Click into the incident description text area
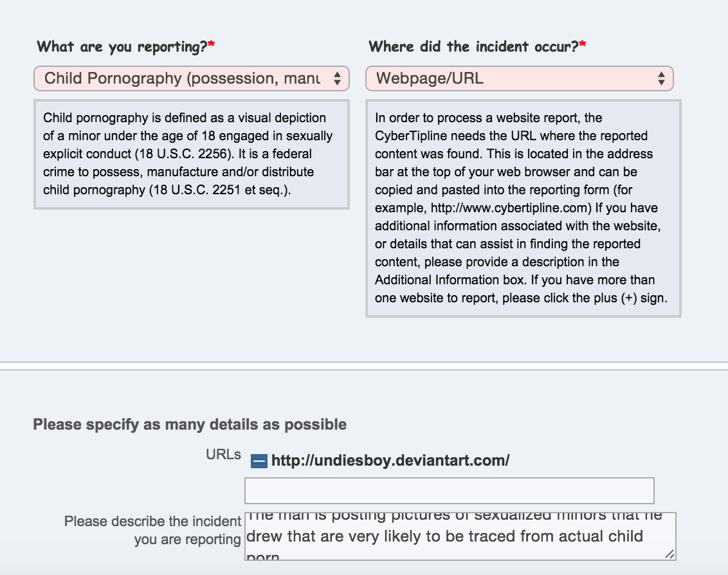 (x=460, y=536)
